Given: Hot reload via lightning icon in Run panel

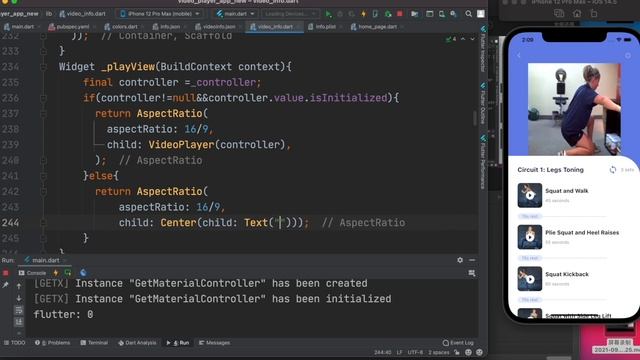Looking at the screenshot, I should (56, 273).
